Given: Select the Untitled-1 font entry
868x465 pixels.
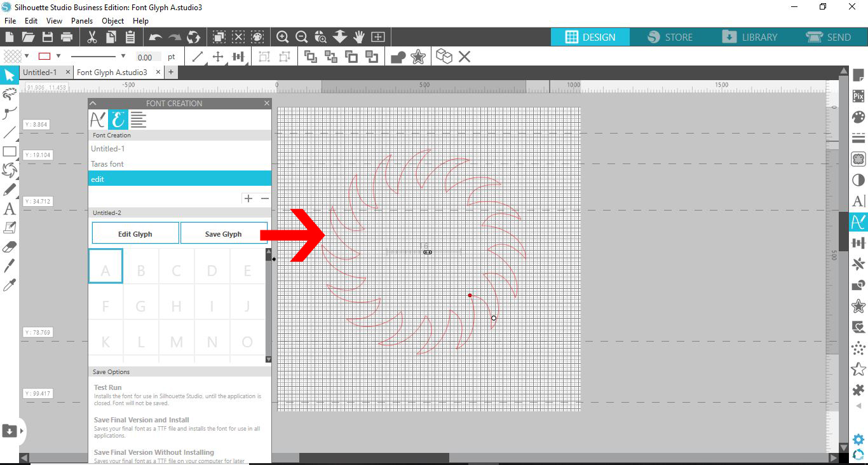Looking at the screenshot, I should (180, 149).
